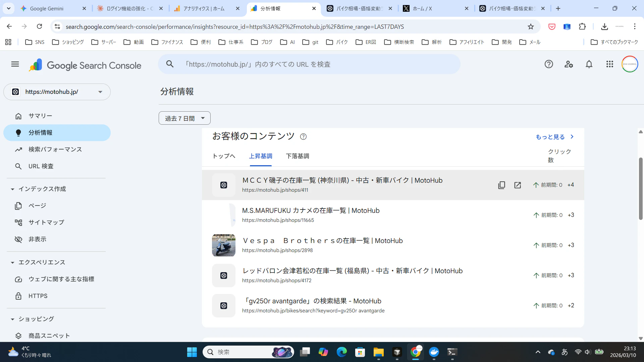The width and height of the screenshot is (644, 362).
Task: Open ウェブに関する主な指標 report
Action: tap(57, 279)
